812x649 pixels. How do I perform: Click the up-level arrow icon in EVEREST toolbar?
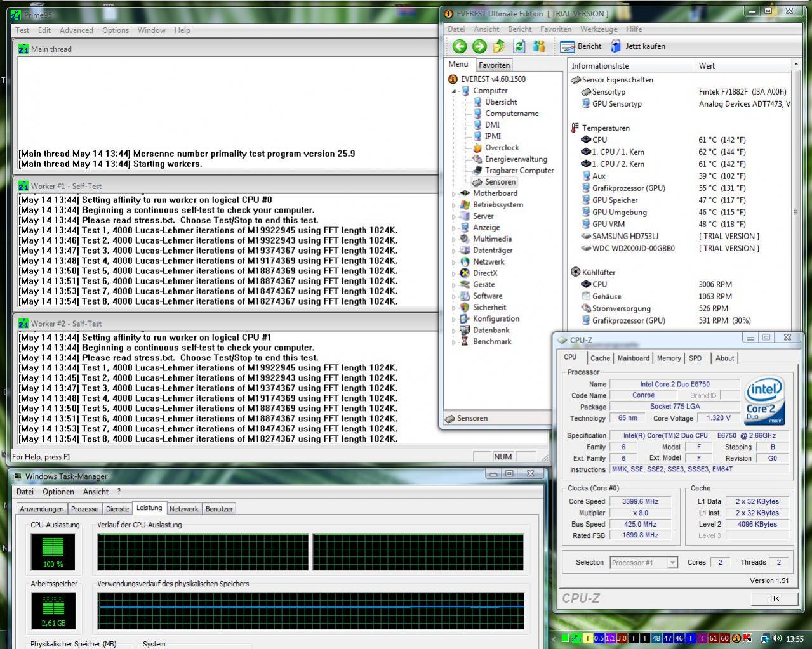pos(499,46)
